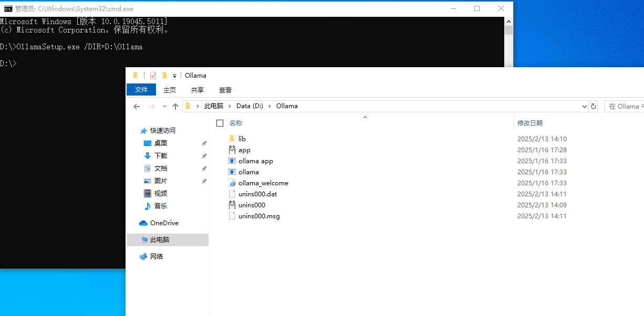Select the unins000.dat file icon
The image size is (644, 316).
coord(232,194)
